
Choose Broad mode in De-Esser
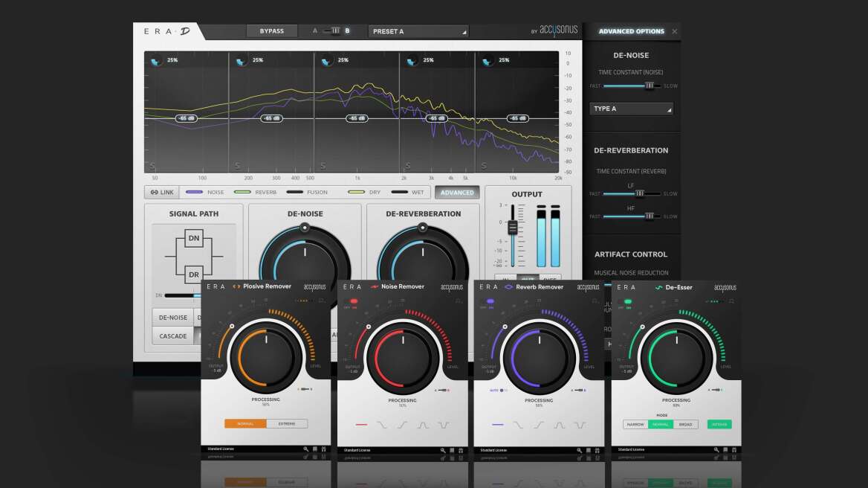pos(685,424)
